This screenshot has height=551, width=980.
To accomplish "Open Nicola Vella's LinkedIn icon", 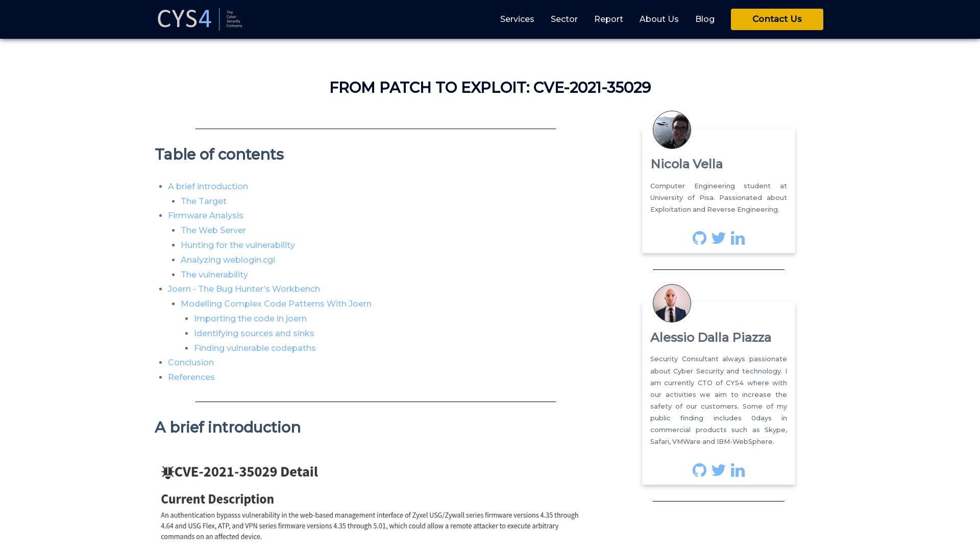I will (738, 238).
